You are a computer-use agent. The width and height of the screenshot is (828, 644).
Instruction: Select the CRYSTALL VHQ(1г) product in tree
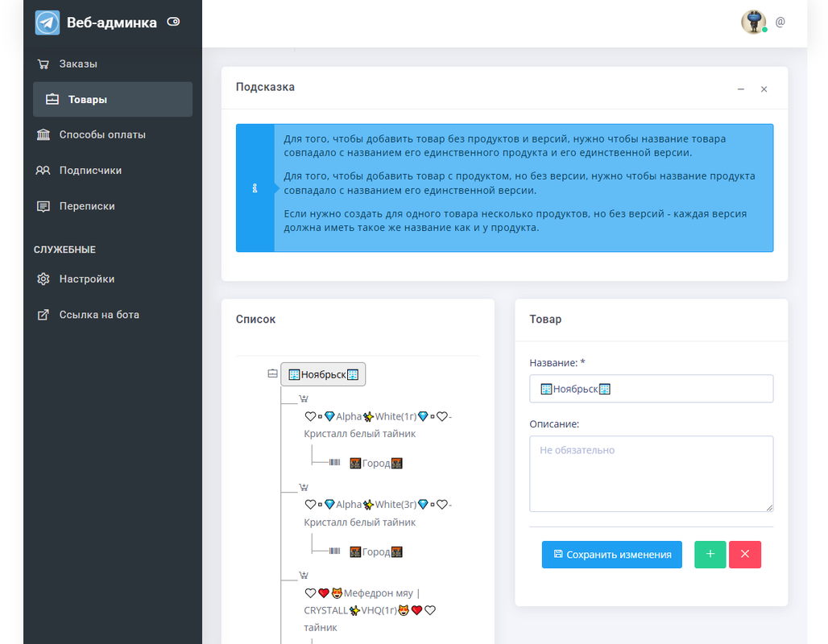point(370,610)
